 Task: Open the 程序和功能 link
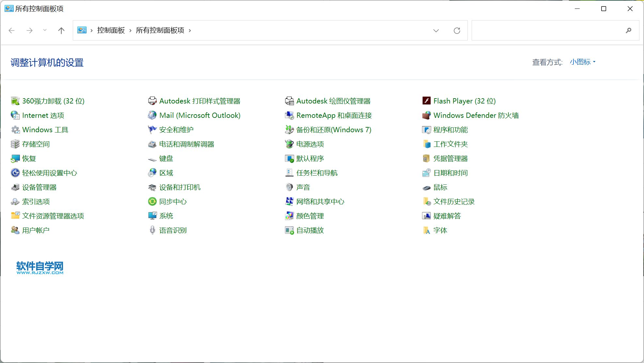pyautogui.click(x=450, y=130)
